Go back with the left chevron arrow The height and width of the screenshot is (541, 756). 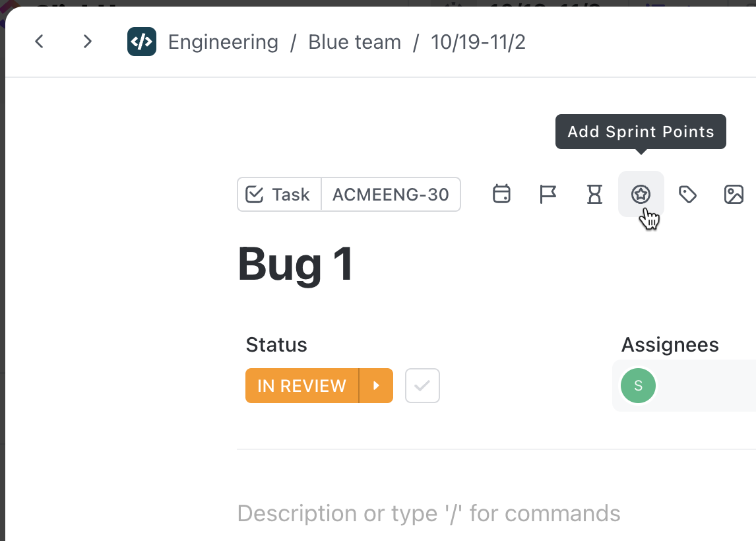(40, 42)
